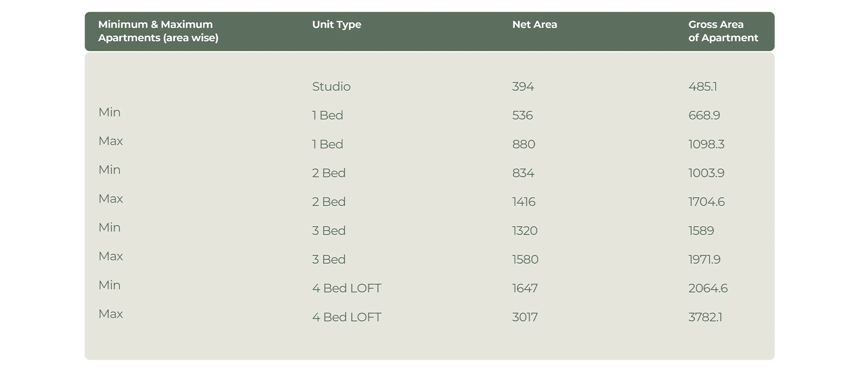Select net area value 1416
The height and width of the screenshot is (369, 868).
click(x=524, y=202)
